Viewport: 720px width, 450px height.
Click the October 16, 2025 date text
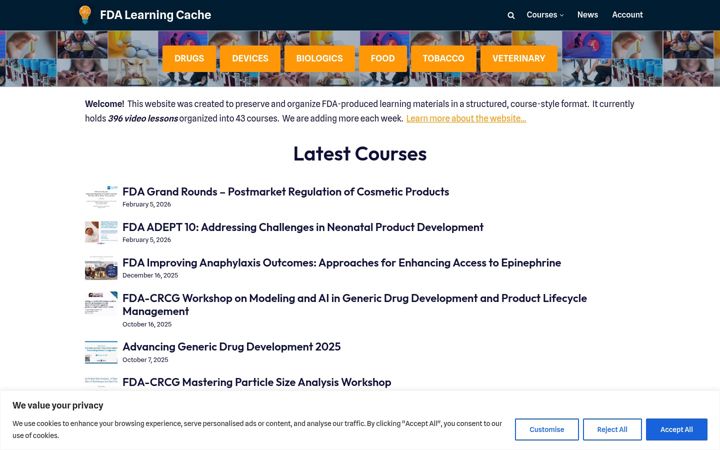point(147,324)
